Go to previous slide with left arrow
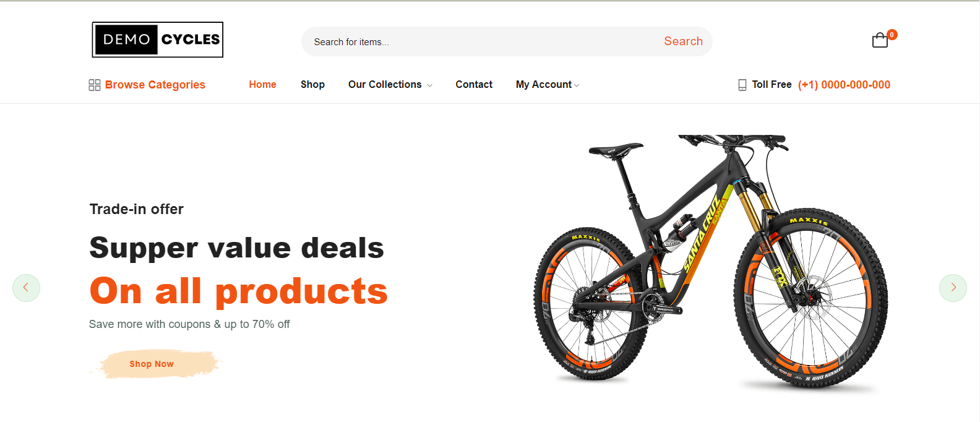 pos(26,288)
